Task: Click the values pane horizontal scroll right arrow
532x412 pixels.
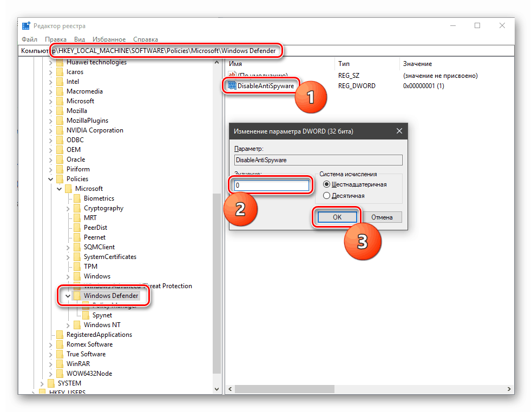Action: point(509,389)
